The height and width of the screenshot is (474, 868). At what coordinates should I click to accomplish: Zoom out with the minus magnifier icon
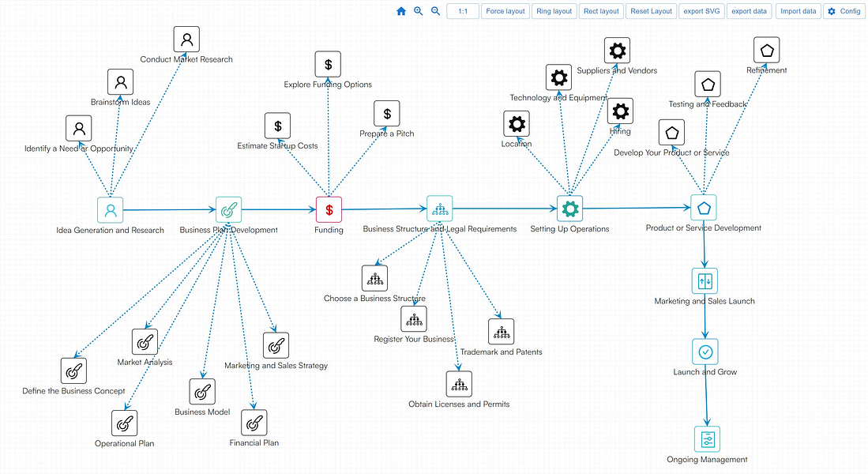point(434,11)
